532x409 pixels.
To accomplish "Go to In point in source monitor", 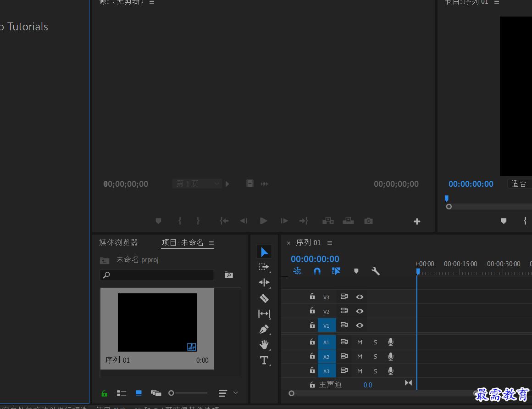I will (224, 221).
